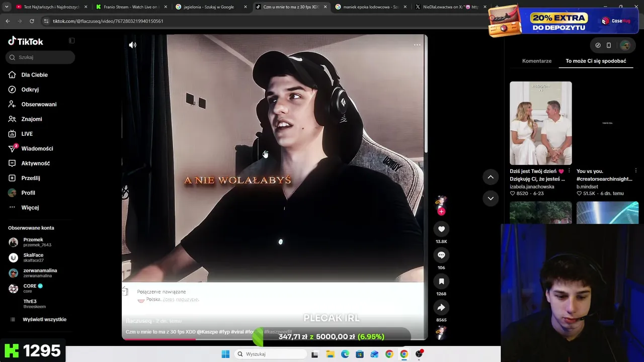Screen dimensions: 644x362
Task: Open the ThrE3 followed account
Action: pyautogui.click(x=34, y=304)
